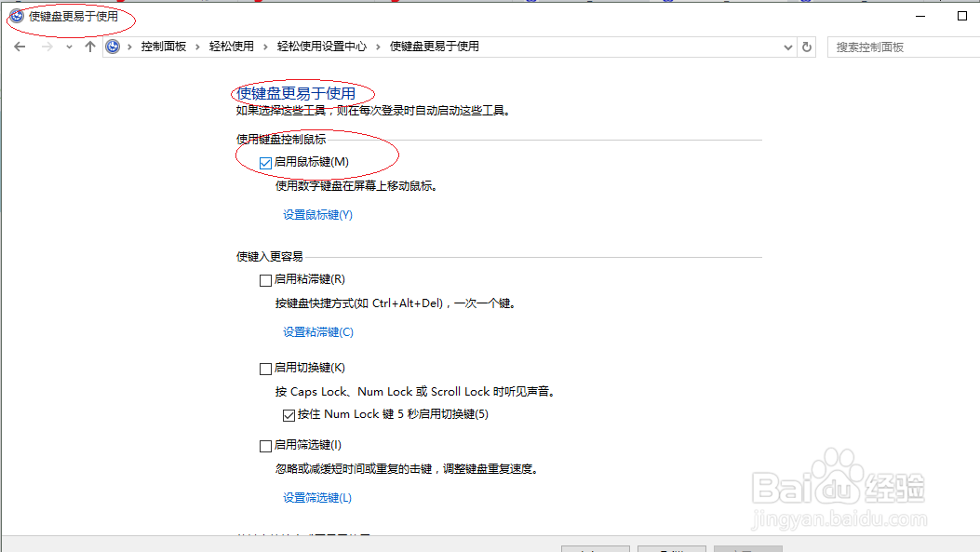
Task: Open the 设置鼠标键(Y) link
Action: [x=316, y=214]
